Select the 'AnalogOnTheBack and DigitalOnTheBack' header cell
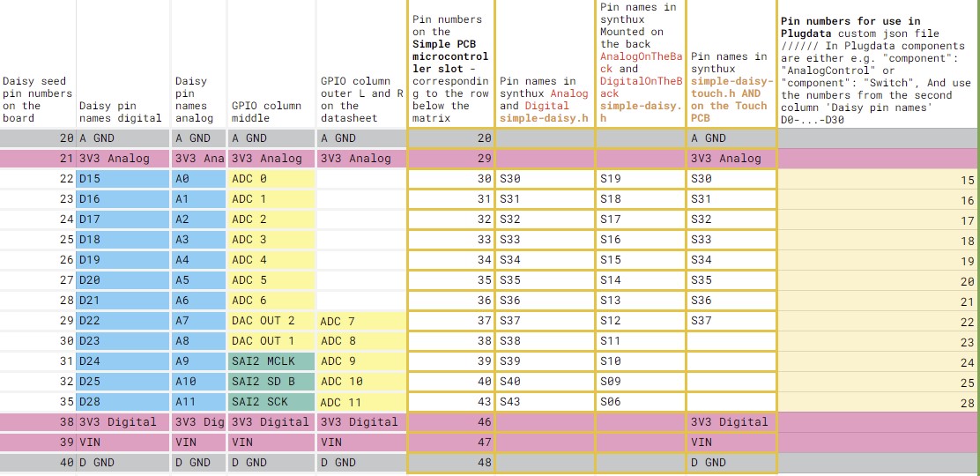 641,63
